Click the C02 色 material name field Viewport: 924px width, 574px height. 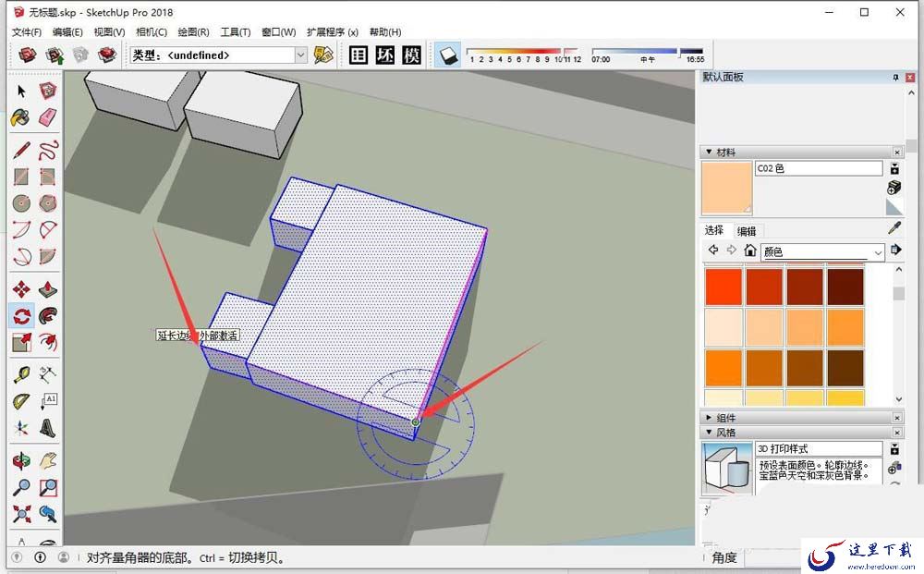click(819, 168)
